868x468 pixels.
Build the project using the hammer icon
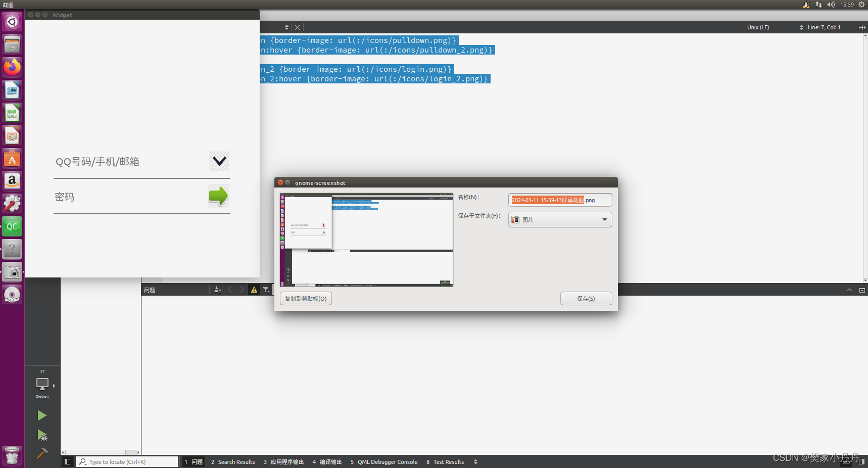pos(42,454)
